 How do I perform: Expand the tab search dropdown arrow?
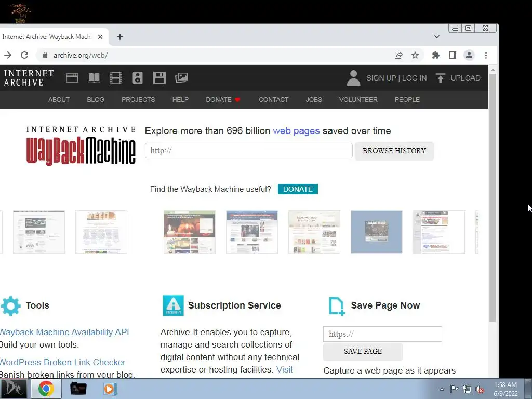coord(436,37)
